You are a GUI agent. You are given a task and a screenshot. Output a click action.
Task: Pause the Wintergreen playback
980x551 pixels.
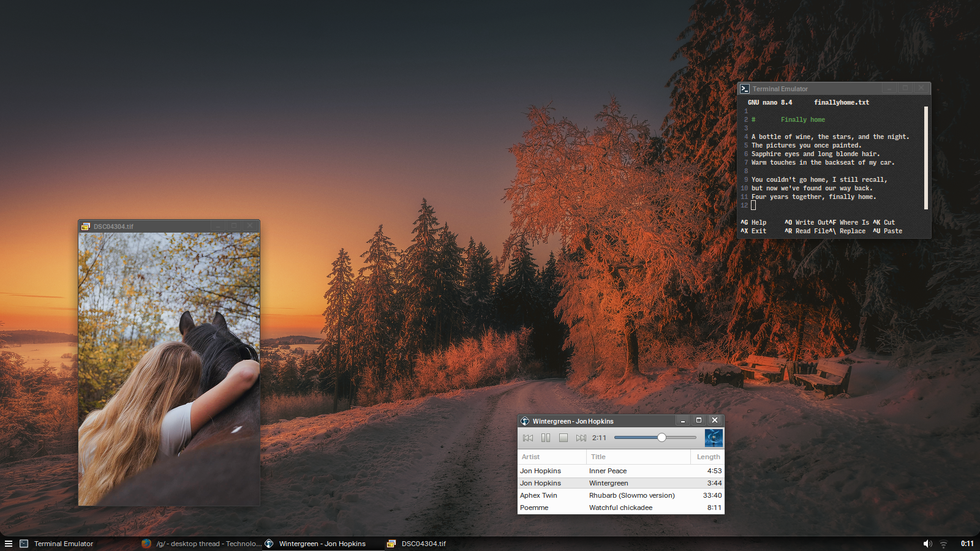(x=546, y=438)
